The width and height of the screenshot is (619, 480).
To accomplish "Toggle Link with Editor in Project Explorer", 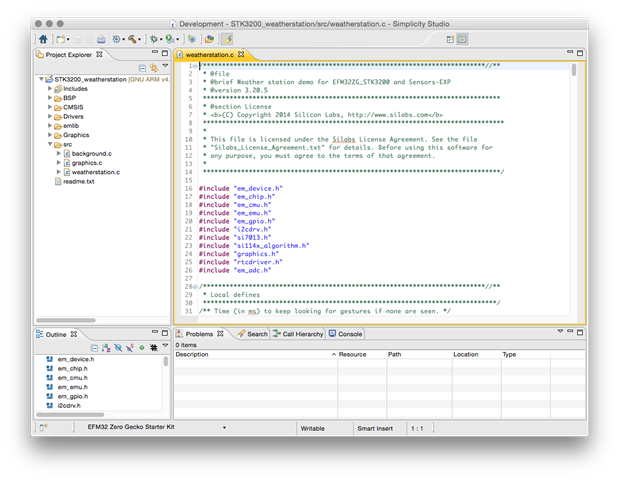I will 154,68.
